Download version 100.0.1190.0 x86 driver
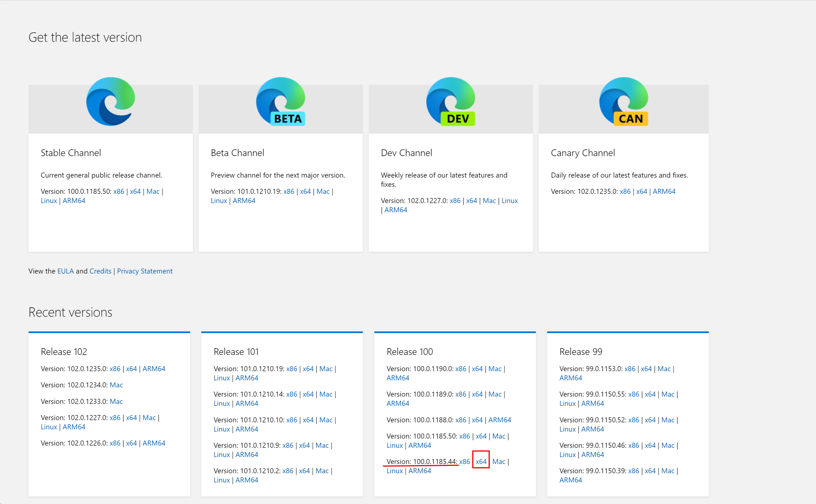This screenshot has width=816, height=504. click(x=461, y=369)
